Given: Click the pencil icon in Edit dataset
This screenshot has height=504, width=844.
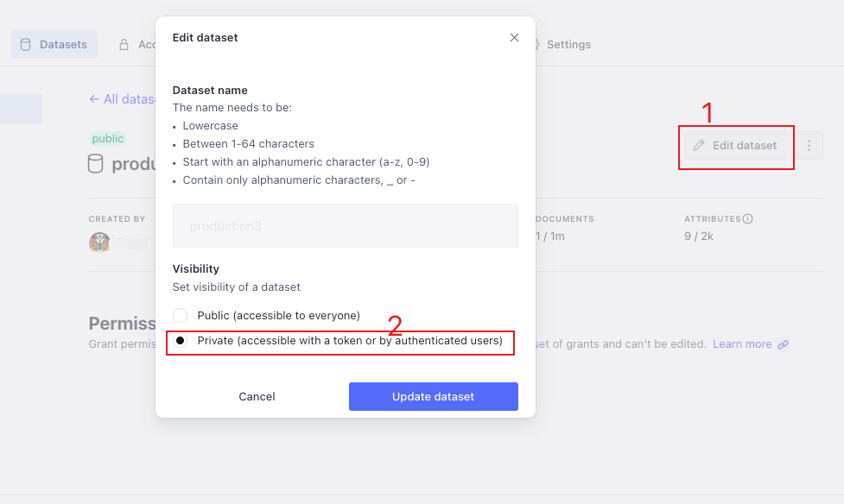Looking at the screenshot, I should pyautogui.click(x=699, y=146).
